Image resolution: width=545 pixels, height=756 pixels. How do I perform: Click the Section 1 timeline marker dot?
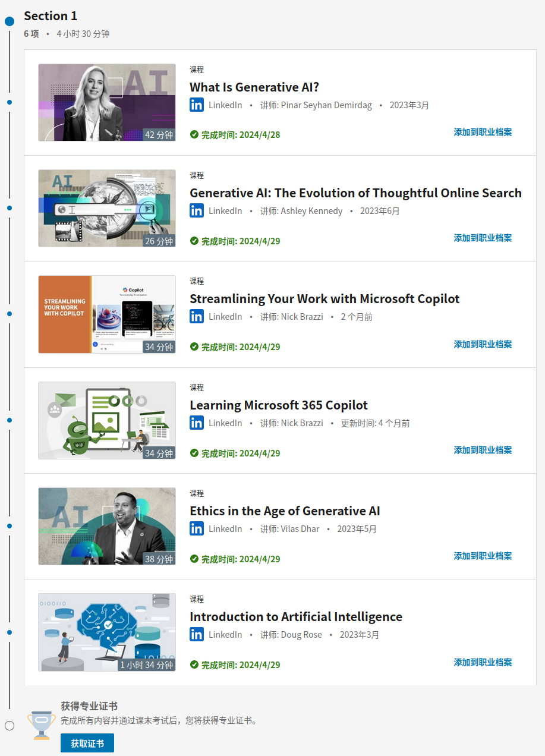10,21
